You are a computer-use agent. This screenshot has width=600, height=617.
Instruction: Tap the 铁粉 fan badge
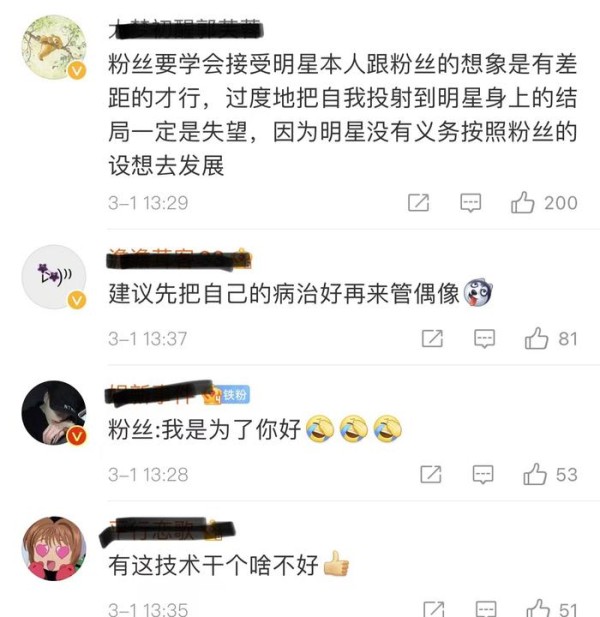[236, 395]
